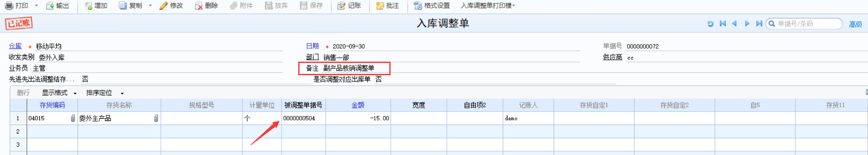The image size is (868, 155).
Task: Click the 批注 annotation icon
Action: tap(380, 6)
